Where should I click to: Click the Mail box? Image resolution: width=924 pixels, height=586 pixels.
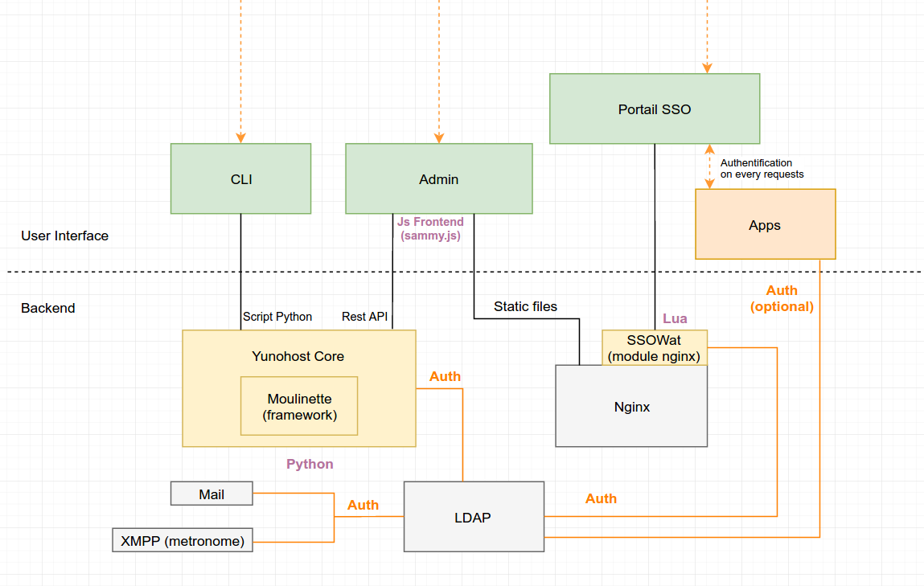(x=211, y=494)
